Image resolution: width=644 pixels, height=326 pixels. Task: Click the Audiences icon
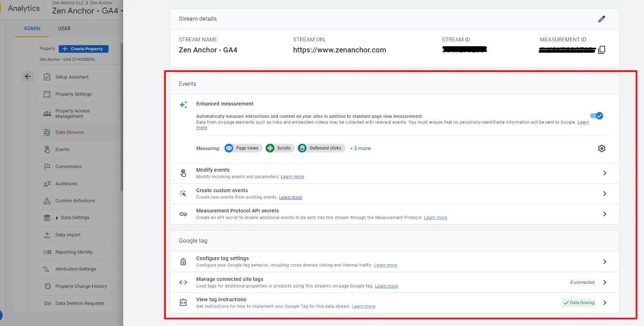pyautogui.click(x=47, y=184)
